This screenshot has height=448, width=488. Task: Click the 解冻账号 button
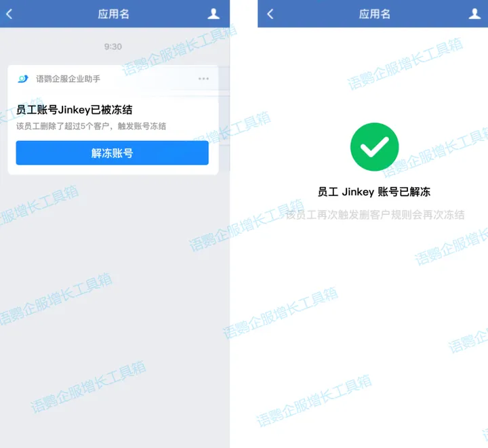click(x=113, y=152)
